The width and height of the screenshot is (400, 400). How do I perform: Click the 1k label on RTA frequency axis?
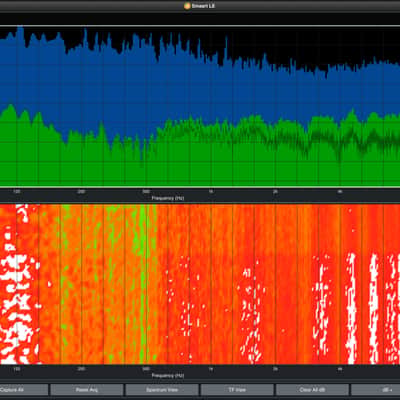click(211, 192)
